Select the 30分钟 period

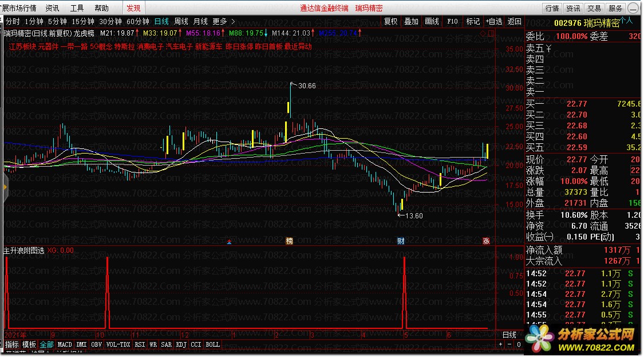(110, 21)
